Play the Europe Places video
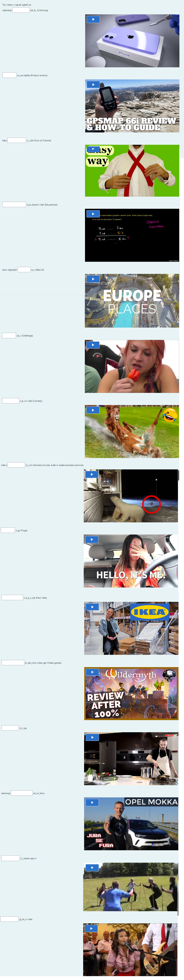184x980 pixels. (x=93, y=279)
